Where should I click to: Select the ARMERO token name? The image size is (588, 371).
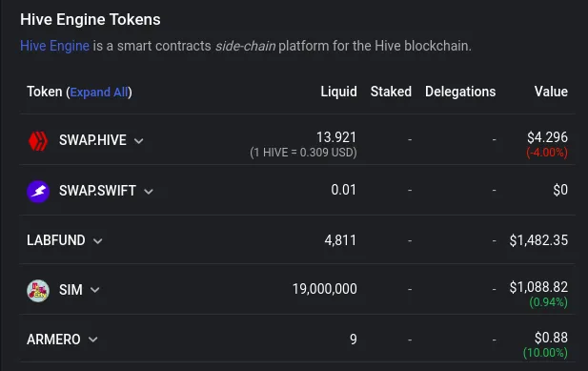coord(53,340)
